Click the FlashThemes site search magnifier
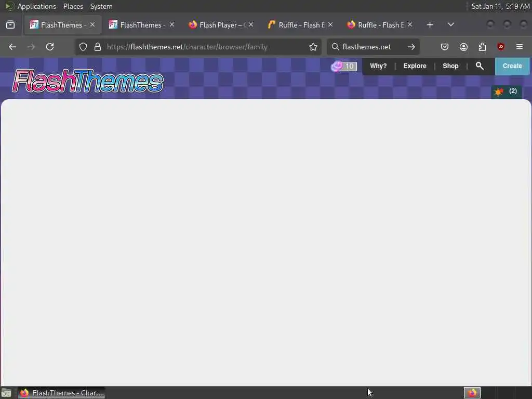 click(x=480, y=66)
